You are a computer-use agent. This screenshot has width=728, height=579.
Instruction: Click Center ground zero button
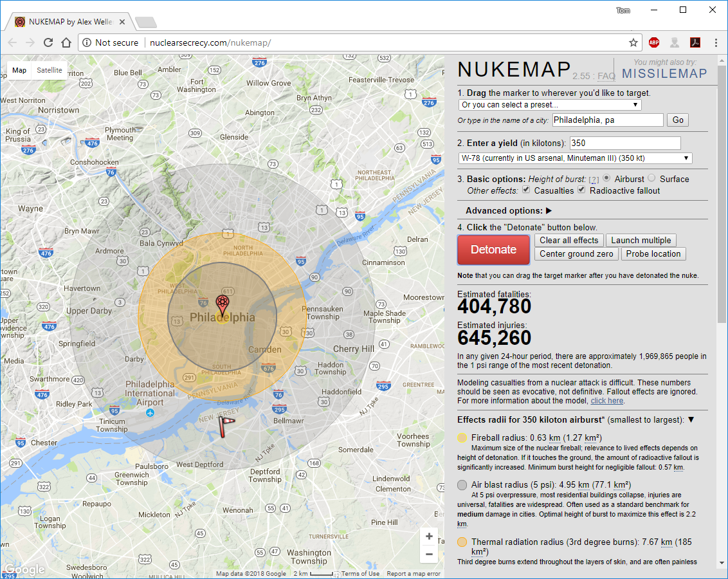pyautogui.click(x=576, y=254)
